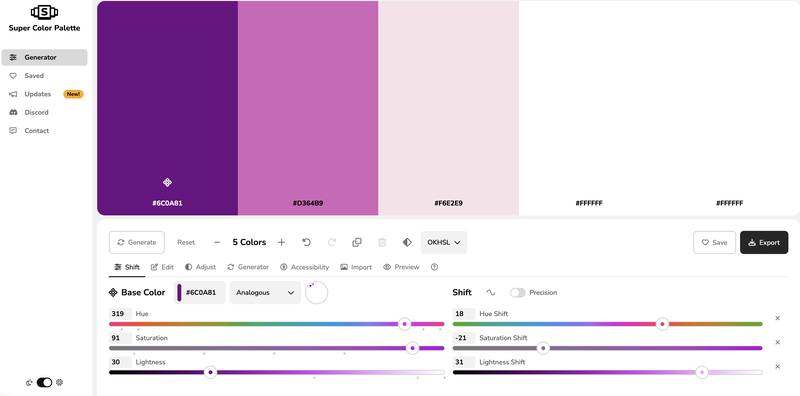800x396 pixels.
Task: Toggle the dark/light theme switch
Action: coord(44,382)
